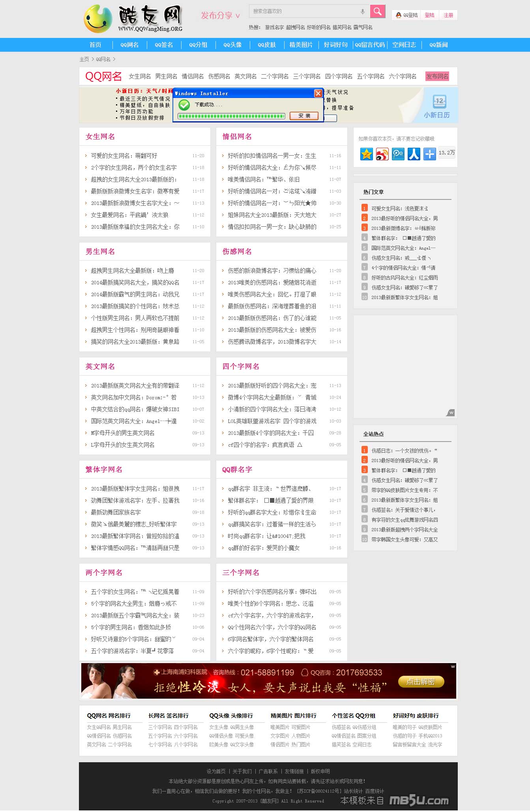Share to Sina Weibo icon
Screen dimensions: 530x812
pos(382,154)
